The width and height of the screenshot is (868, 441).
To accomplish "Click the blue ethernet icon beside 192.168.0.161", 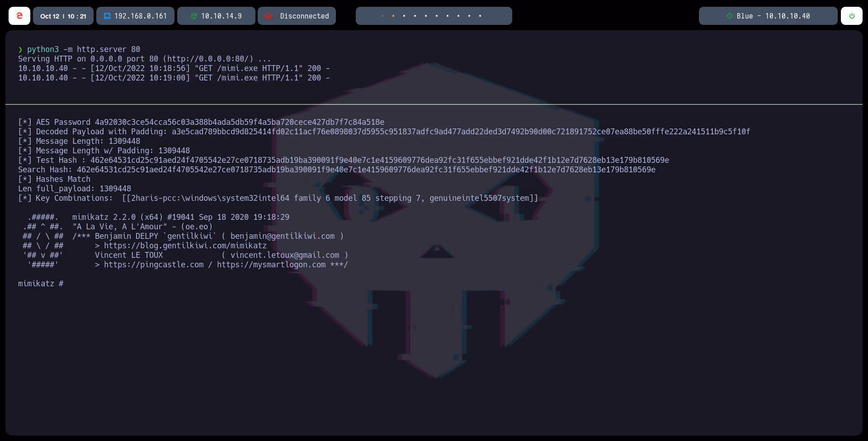I will [x=107, y=16].
